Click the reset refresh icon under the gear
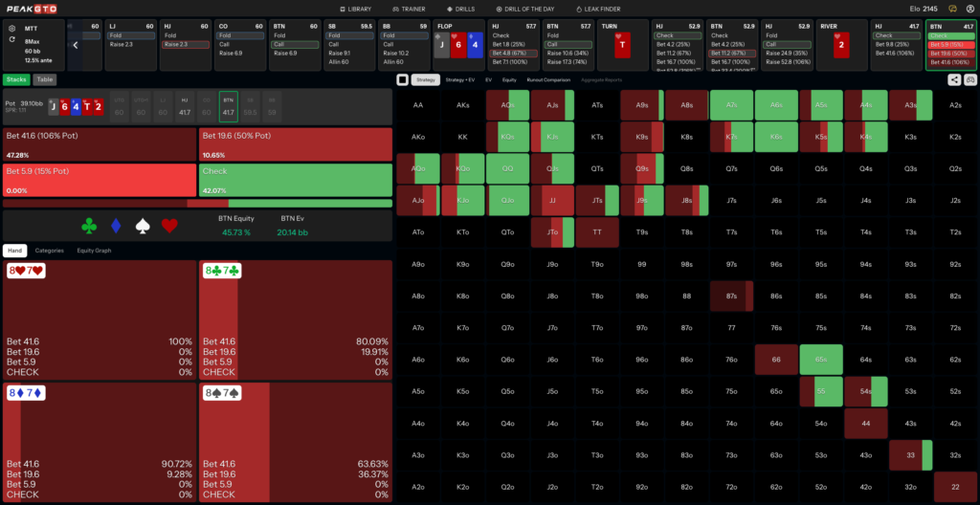980x505 pixels. [12, 39]
